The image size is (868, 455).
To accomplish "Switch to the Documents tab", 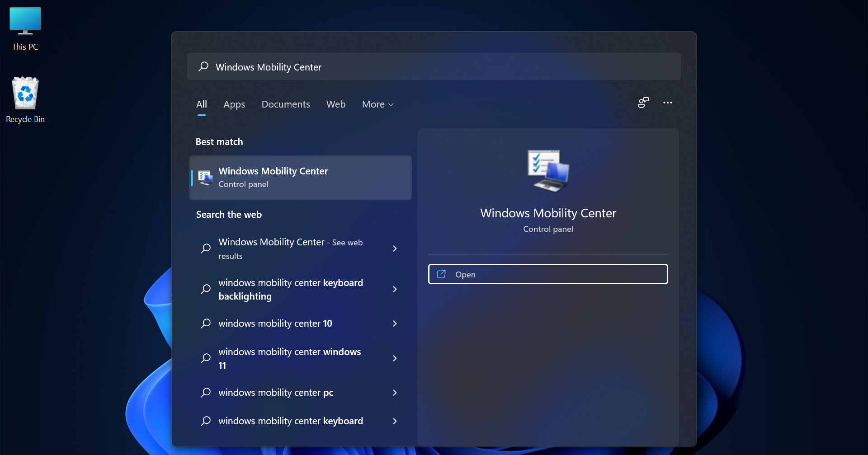I will point(285,104).
